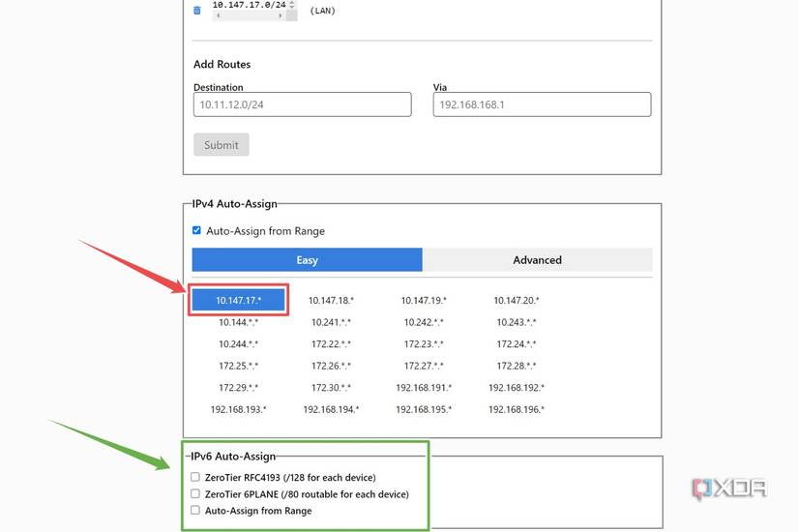Select the 10.147.17.* range
The width and height of the screenshot is (798, 532).
click(x=239, y=301)
